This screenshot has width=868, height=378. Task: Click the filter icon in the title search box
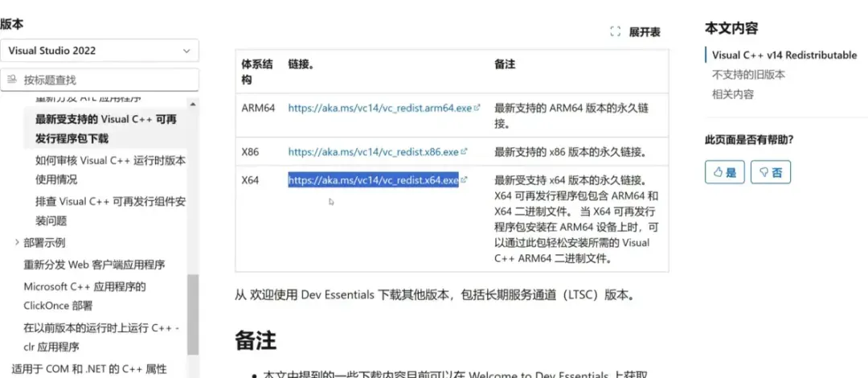tap(11, 80)
